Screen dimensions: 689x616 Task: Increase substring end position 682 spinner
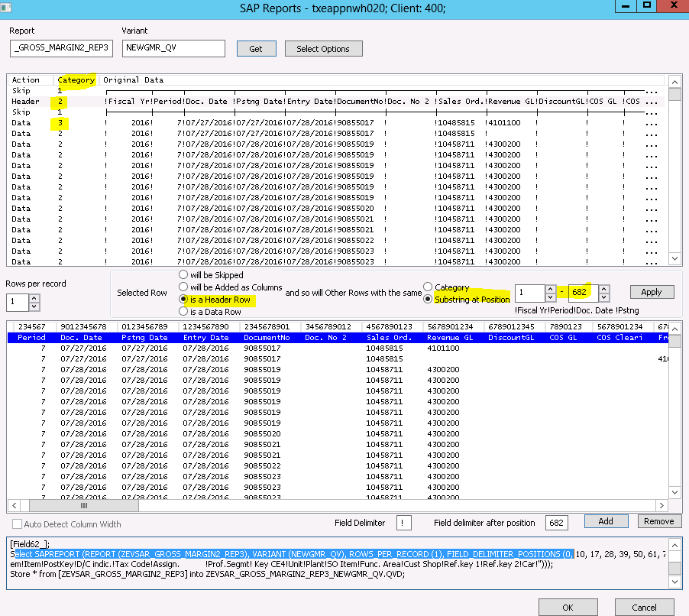[603, 288]
